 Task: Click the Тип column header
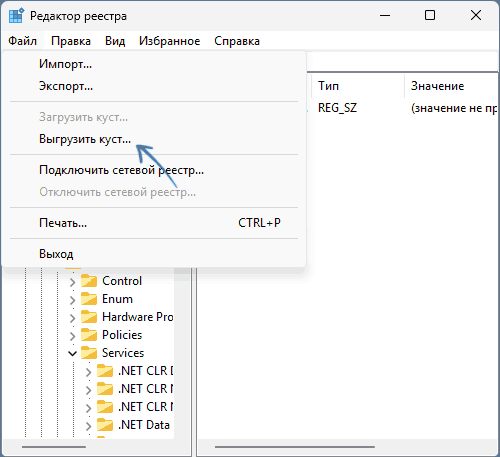pos(358,86)
